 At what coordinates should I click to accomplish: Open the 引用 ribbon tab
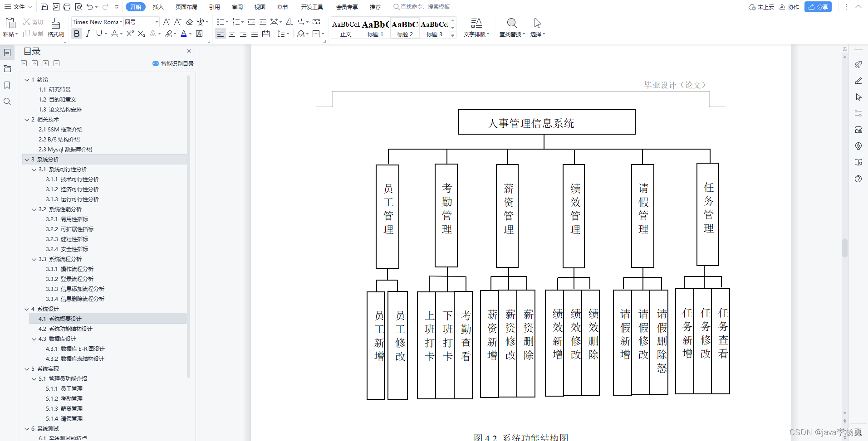tap(215, 7)
